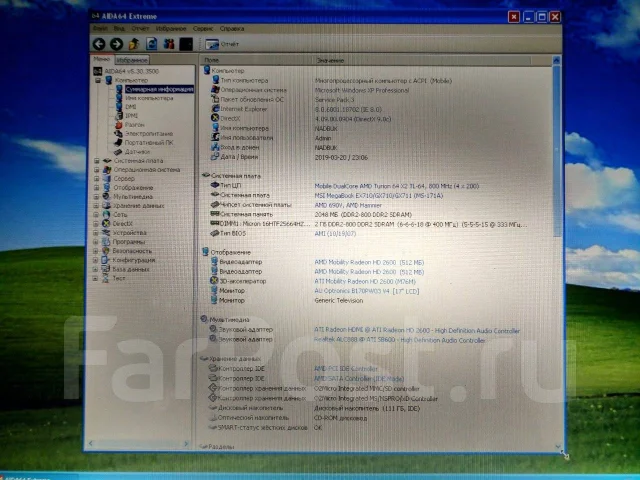Open the Справка menu
The height and width of the screenshot is (480, 640).
tap(232, 29)
